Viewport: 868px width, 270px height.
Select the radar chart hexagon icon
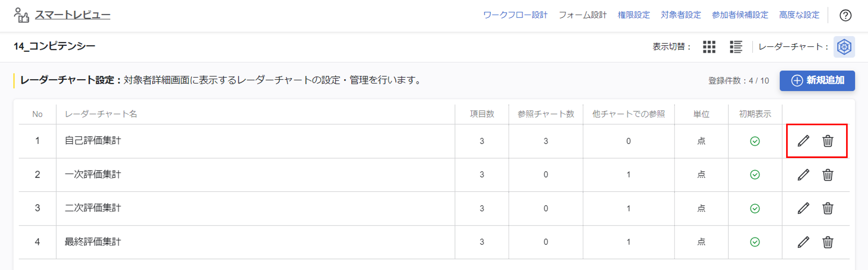[844, 47]
